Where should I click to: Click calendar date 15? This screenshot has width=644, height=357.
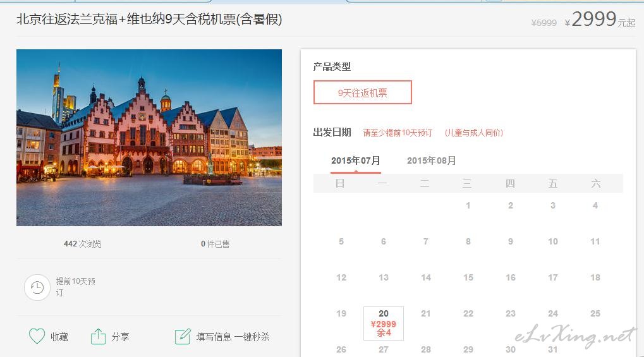coord(468,278)
